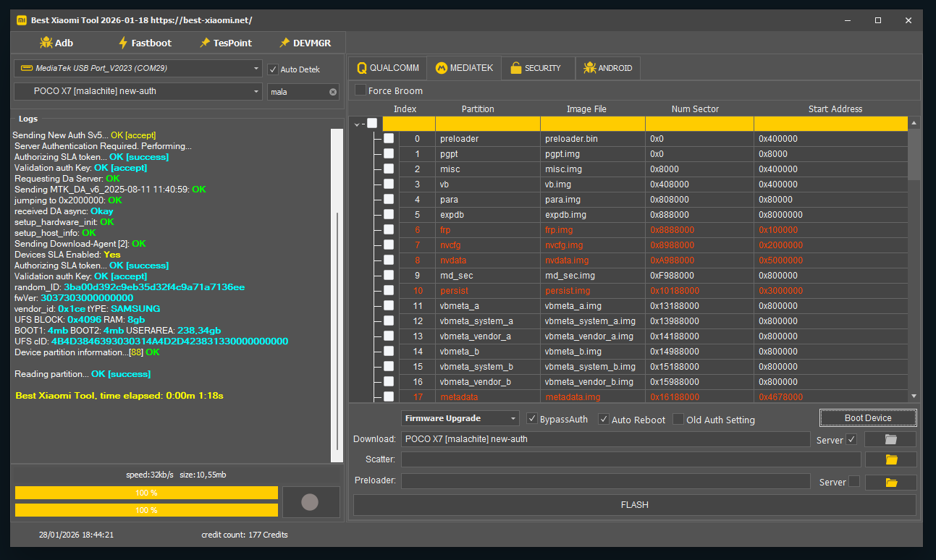The image size is (936, 560).
Task: Click the FLASH button
Action: [634, 505]
